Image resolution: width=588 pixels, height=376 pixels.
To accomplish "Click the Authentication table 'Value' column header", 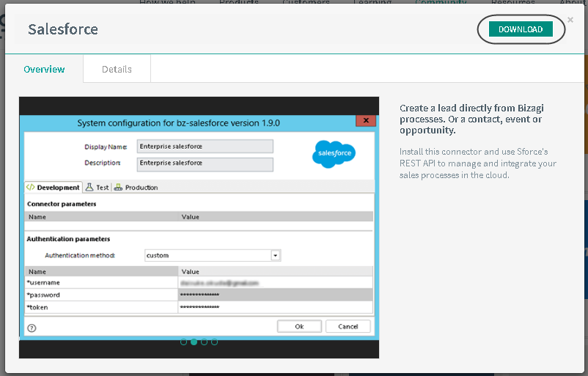I will [x=275, y=271].
